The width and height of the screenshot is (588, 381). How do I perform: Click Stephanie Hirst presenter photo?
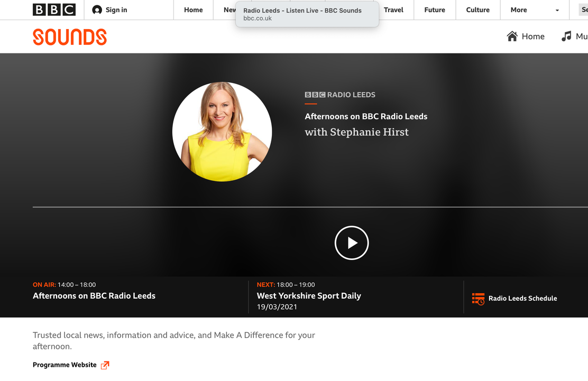point(222,132)
